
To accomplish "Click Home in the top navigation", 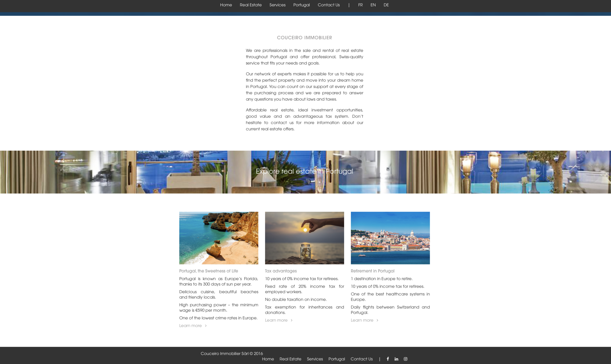I will tap(226, 5).
